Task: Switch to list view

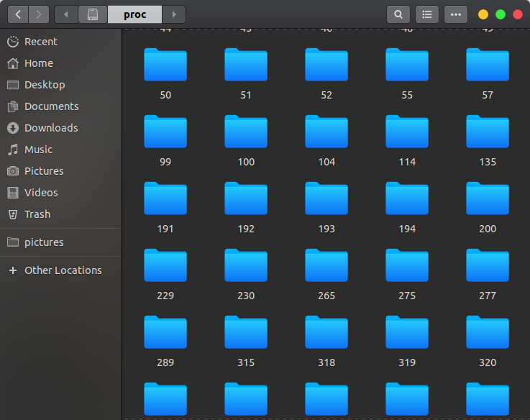Action: [427, 14]
